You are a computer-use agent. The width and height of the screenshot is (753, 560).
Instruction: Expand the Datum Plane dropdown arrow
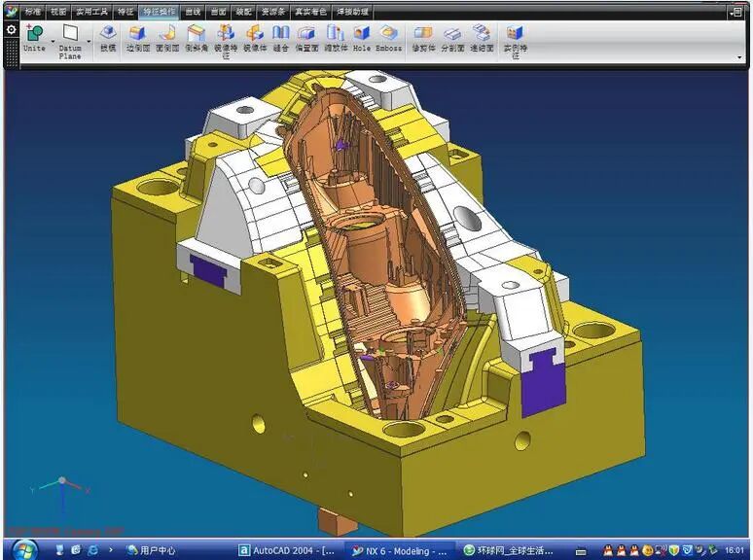[x=89, y=41]
